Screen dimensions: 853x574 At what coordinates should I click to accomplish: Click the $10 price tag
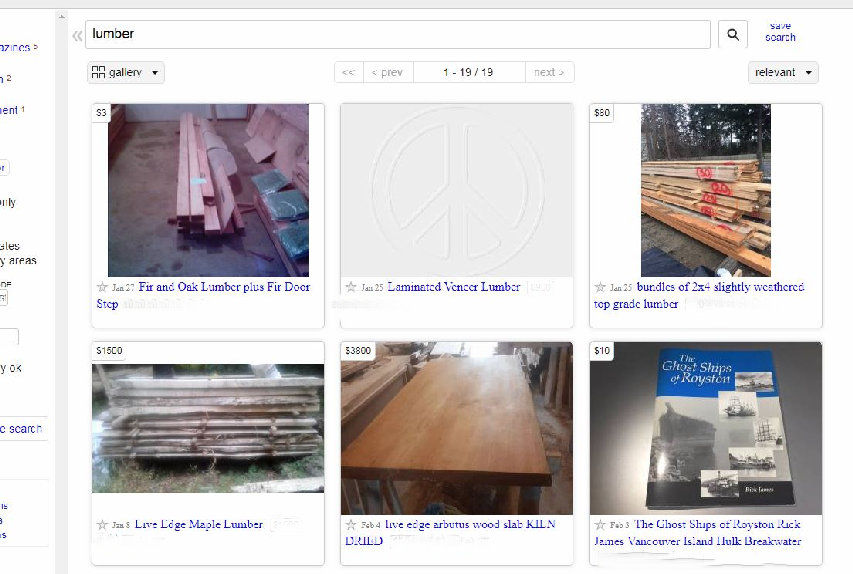602,350
